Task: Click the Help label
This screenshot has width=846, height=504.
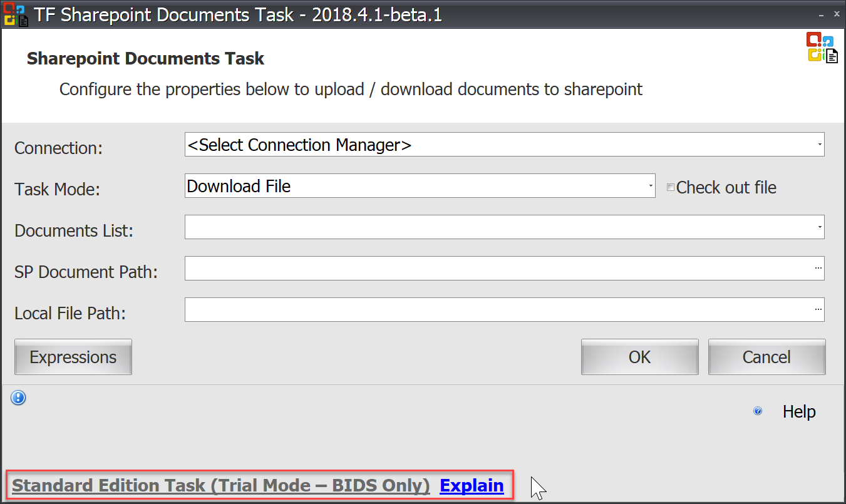Action: (799, 411)
